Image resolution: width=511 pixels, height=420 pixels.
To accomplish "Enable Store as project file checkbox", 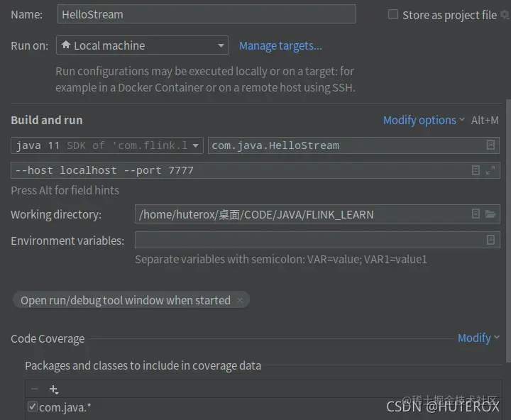I will pos(393,14).
